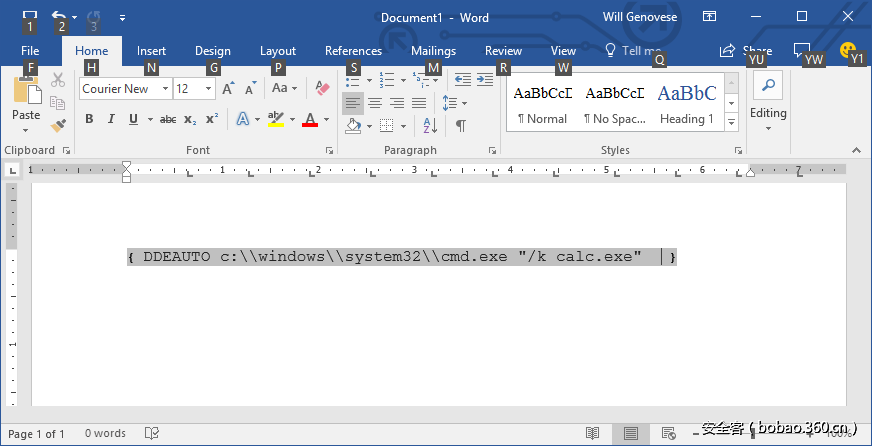872x446 pixels.
Task: Click the Strikethrough abc icon
Action: click(x=168, y=119)
